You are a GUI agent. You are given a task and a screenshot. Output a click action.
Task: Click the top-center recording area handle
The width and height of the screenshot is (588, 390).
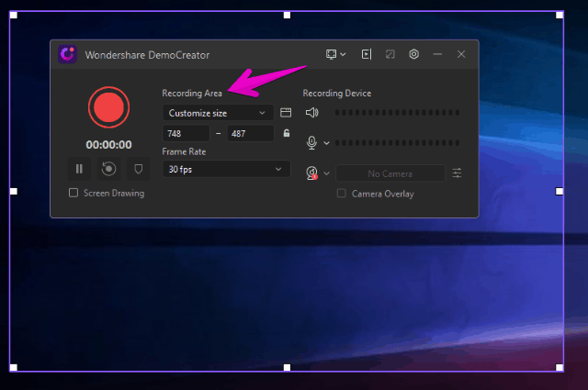pos(287,15)
